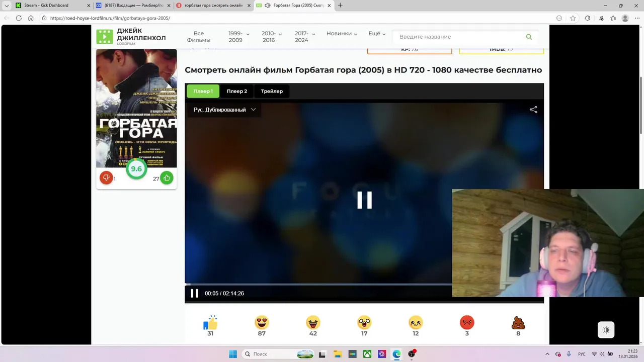Switch to the Плеер 2 tab
The height and width of the screenshot is (362, 644).
click(x=237, y=91)
